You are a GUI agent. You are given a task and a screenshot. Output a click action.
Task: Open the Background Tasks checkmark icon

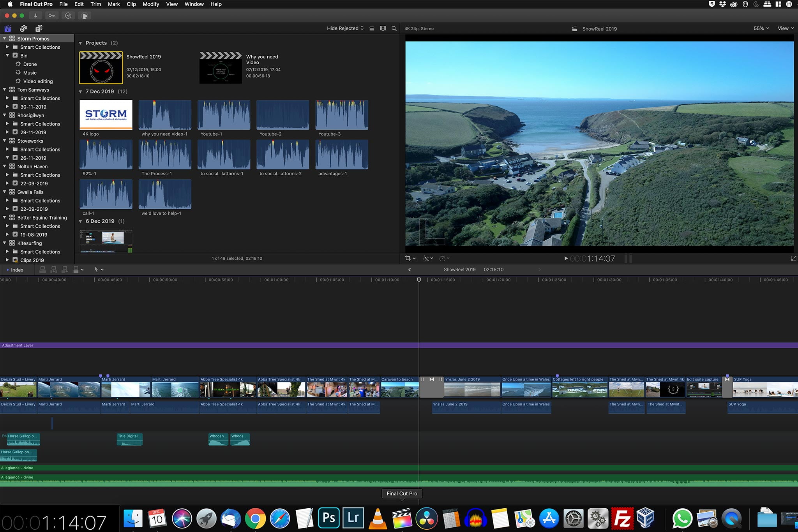pyautogui.click(x=68, y=16)
